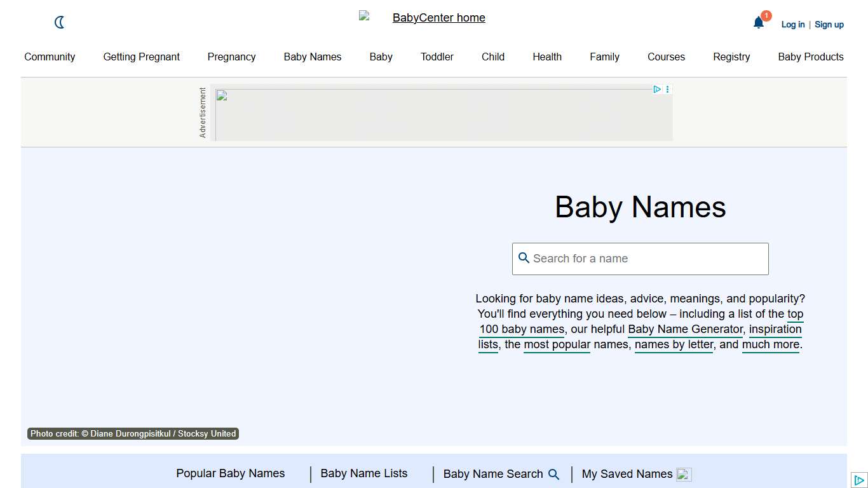The height and width of the screenshot is (488, 868).
Task: Click the names by letter link
Action: pos(674,344)
